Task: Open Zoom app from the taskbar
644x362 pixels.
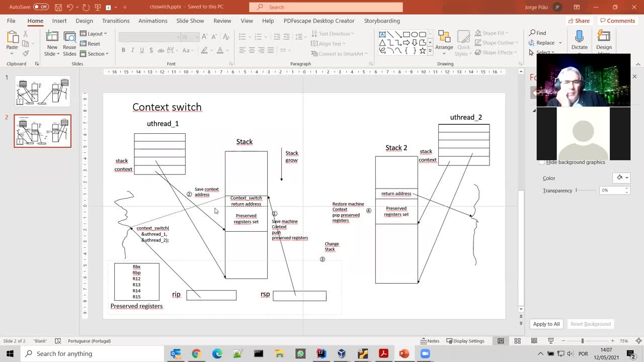Action: coord(425,353)
